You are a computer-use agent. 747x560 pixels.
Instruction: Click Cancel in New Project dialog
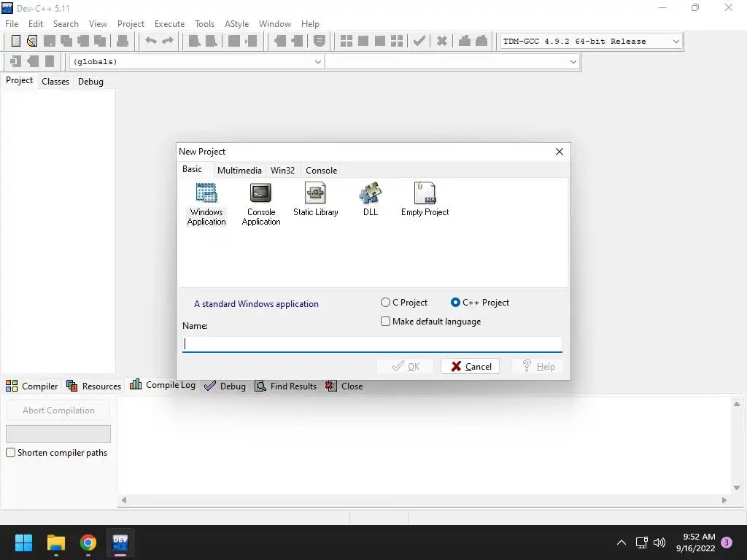click(471, 366)
